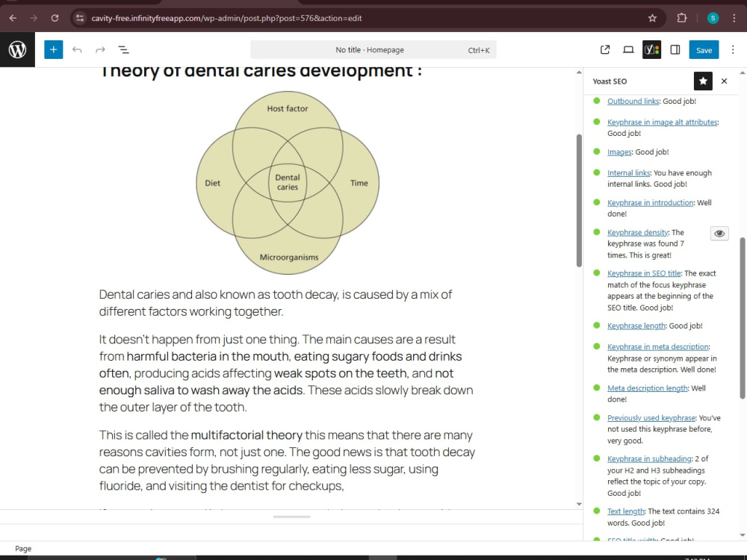Screen dimensions: 747x560
Task: Open the Chrome three-dot menu
Action: pyautogui.click(x=734, y=18)
